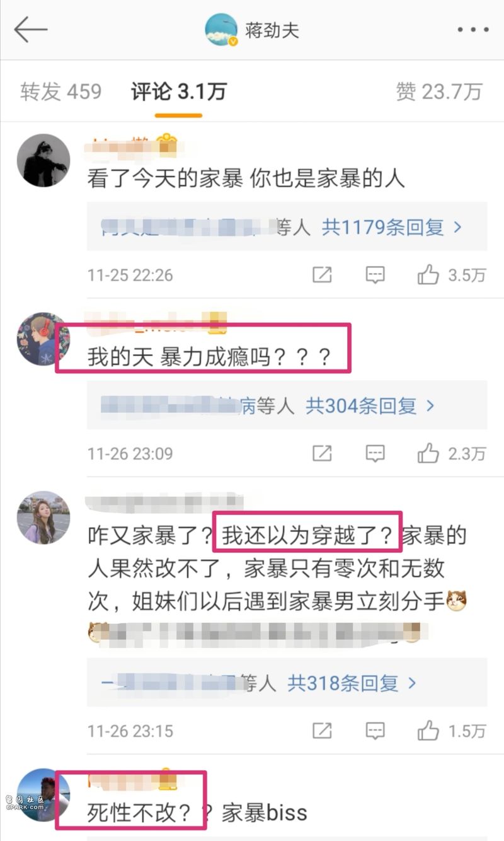Open the three-dot more options menu
Screen dimensions: 504x841
(474, 30)
